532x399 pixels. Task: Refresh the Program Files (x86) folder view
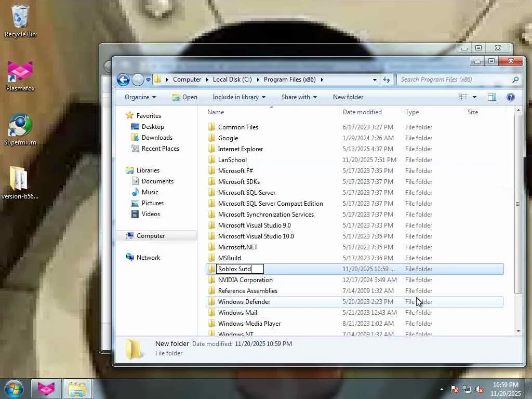click(x=387, y=79)
